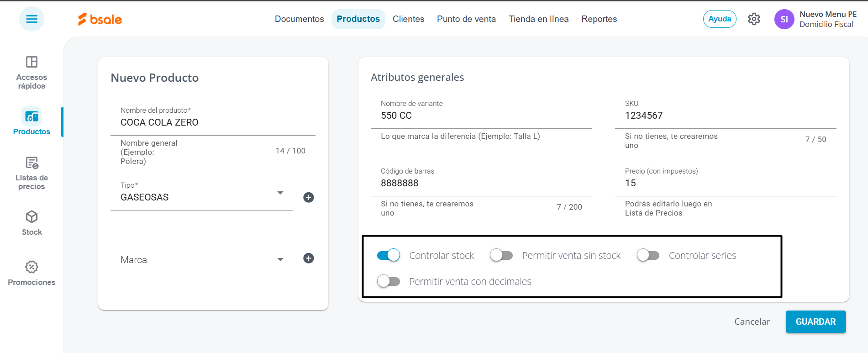This screenshot has width=868, height=353.
Task: Click 'Lo que marca la diferencia' hint text
Action: 460,136
